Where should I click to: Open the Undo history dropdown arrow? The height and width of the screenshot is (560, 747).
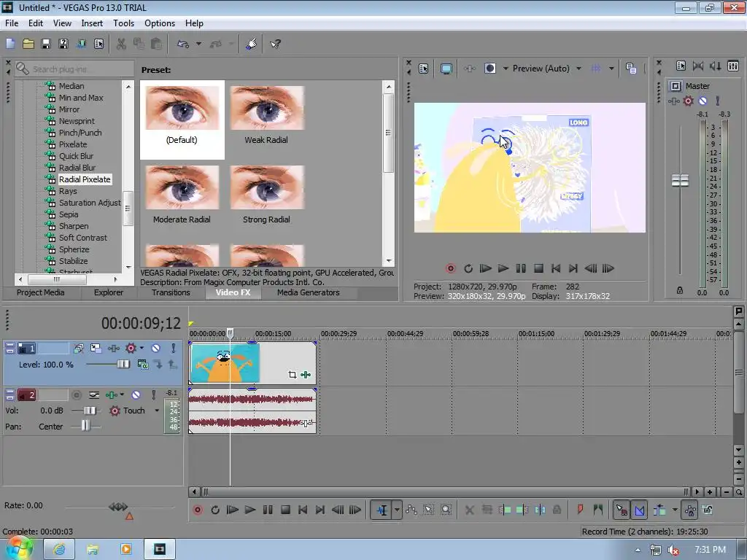coord(198,44)
